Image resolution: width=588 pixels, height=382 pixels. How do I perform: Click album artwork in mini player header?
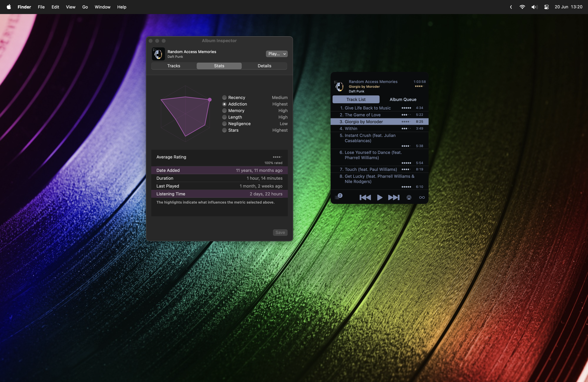click(339, 86)
